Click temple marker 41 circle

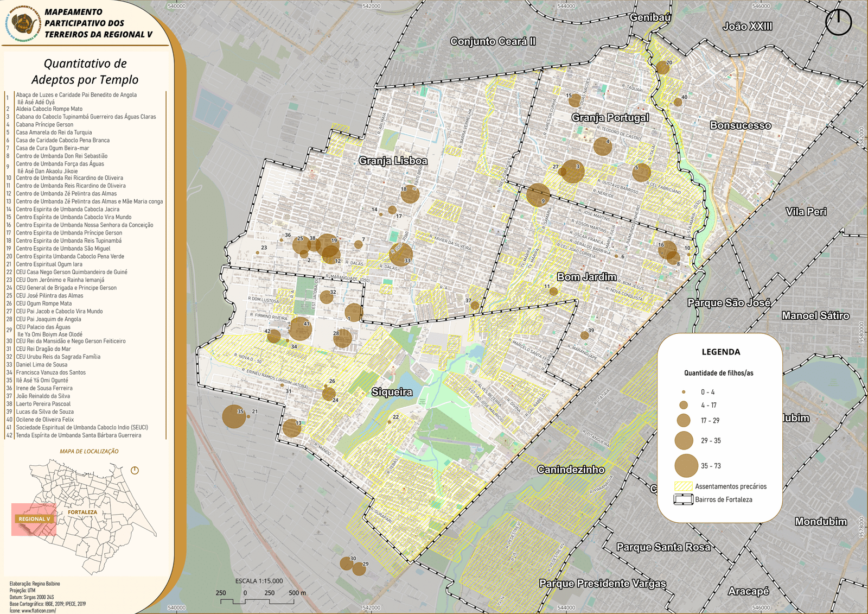coord(300,329)
